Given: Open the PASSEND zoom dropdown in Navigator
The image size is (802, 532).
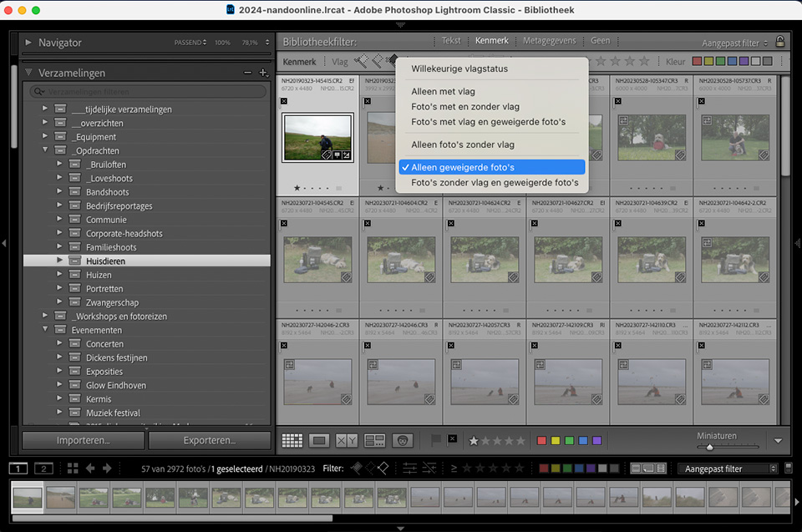Looking at the screenshot, I should click(190, 43).
